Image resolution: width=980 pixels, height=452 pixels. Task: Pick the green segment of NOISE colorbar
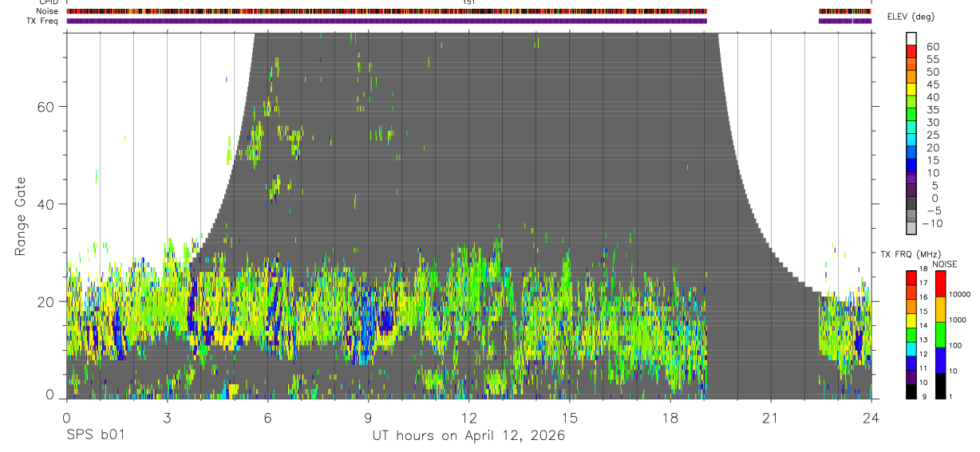point(940,335)
